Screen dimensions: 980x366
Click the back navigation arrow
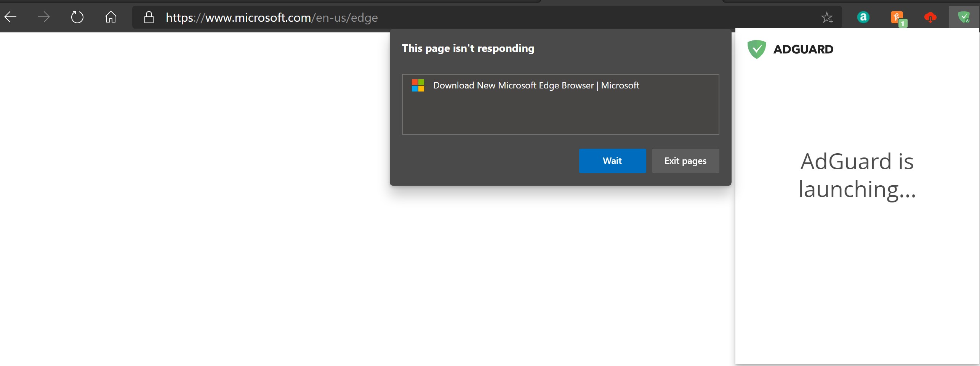(10, 17)
